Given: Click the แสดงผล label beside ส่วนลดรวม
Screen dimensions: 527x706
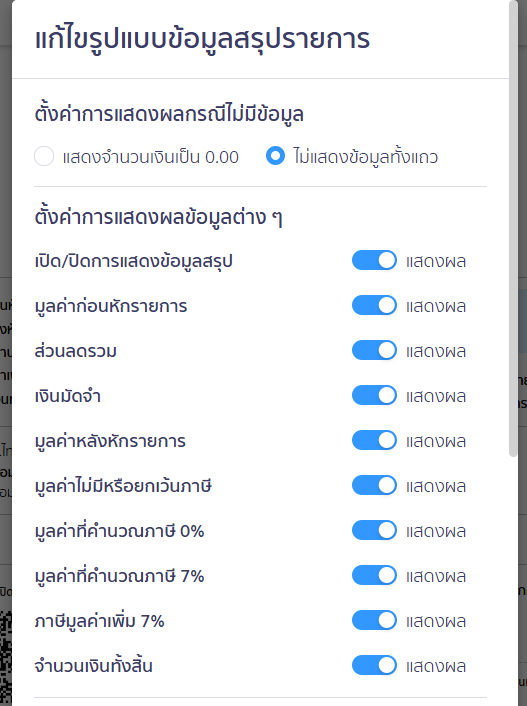Looking at the screenshot, I should [436, 352].
